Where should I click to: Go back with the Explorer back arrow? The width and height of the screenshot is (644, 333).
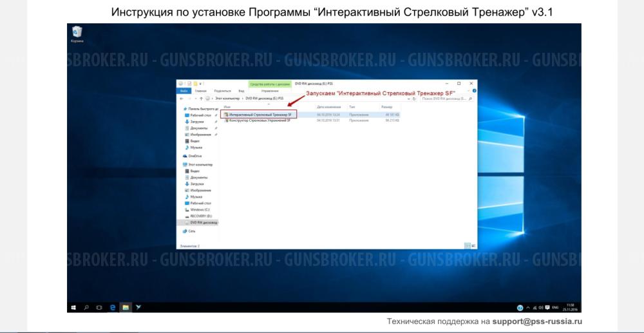point(182,99)
